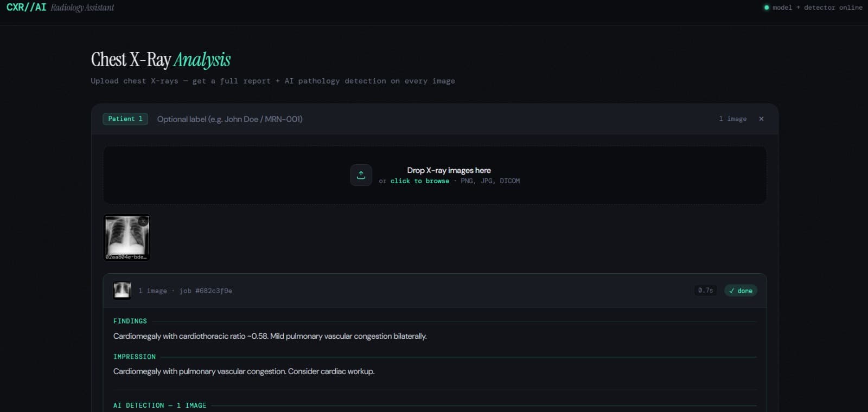
Task: Click the "Drop X-ray images here" text
Action: point(449,170)
